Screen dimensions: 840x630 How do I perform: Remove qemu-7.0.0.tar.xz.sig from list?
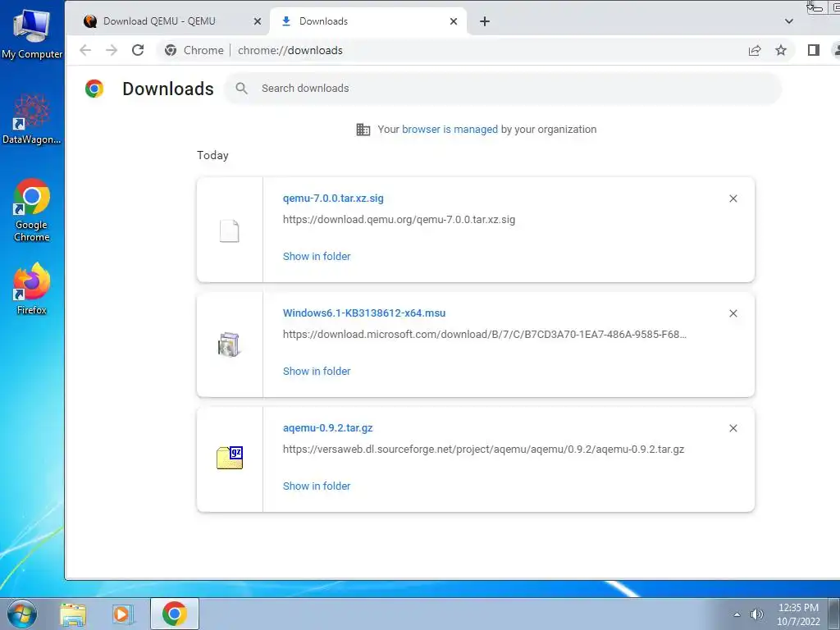pyautogui.click(x=733, y=199)
